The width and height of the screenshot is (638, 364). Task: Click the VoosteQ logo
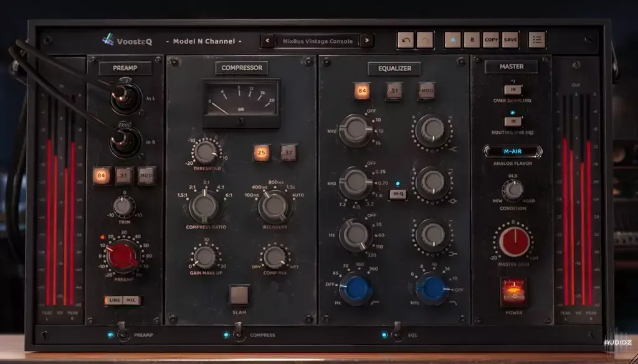[127, 40]
